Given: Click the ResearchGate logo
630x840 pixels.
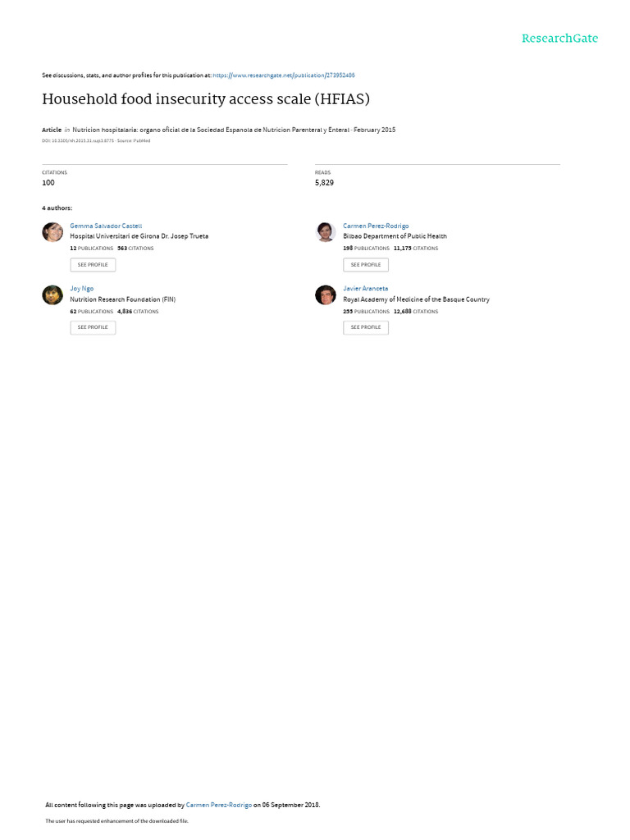Looking at the screenshot, I should coord(559,39).
